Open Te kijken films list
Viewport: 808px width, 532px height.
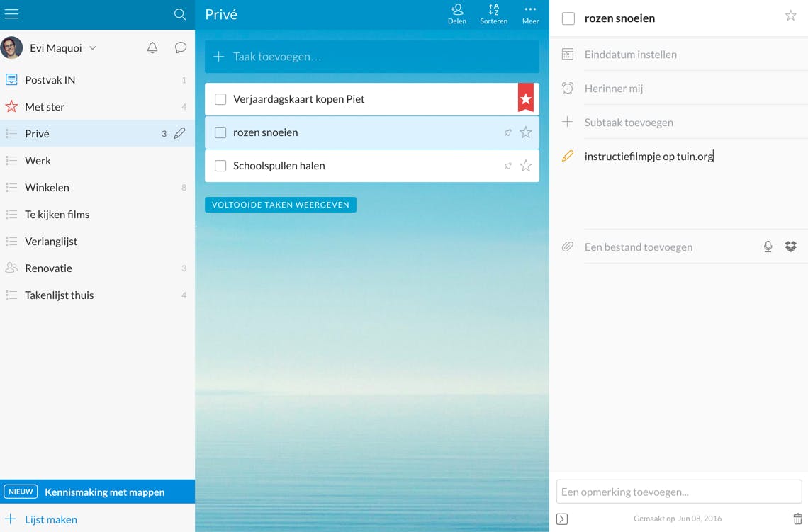97,214
